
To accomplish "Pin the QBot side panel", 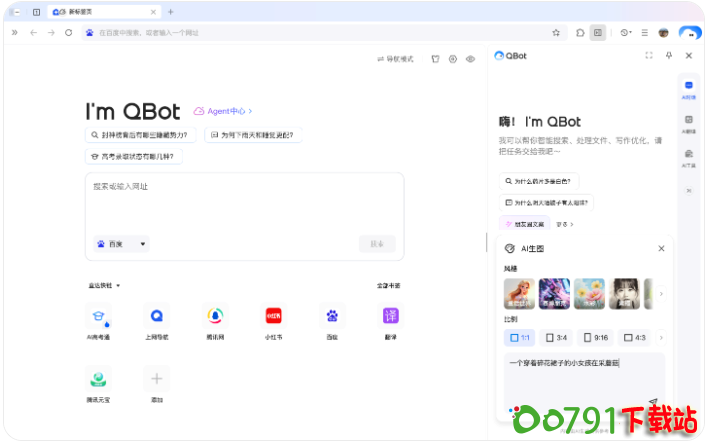I will click(x=669, y=56).
